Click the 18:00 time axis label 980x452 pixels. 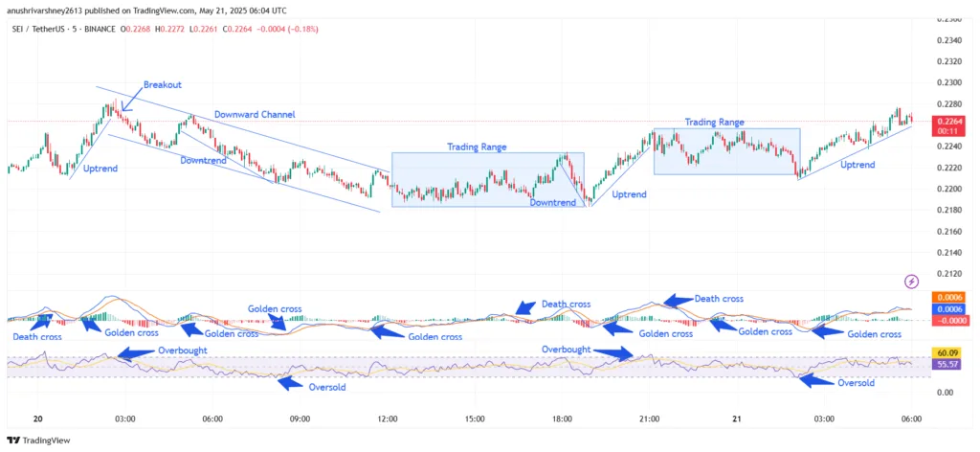[563, 418]
